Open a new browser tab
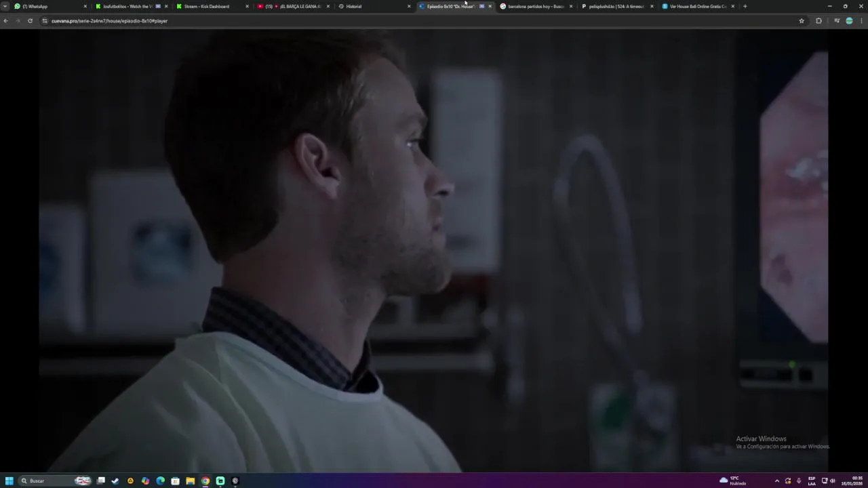Viewport: 868px width, 488px height. point(745,6)
